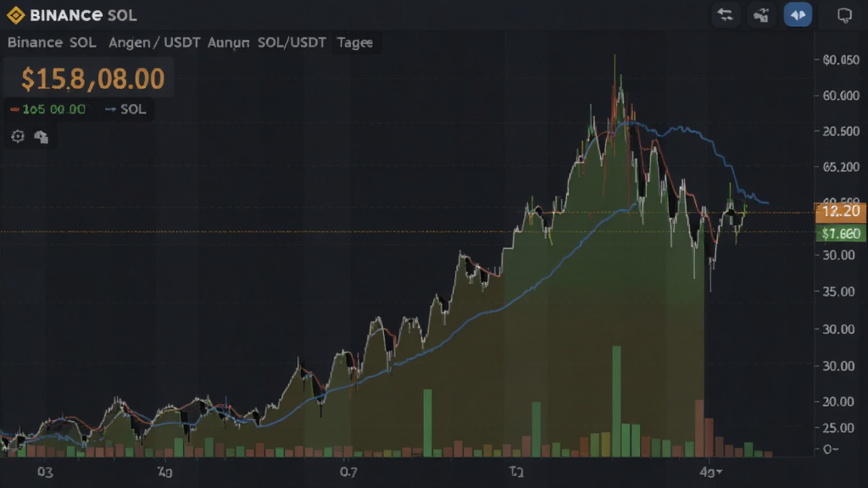Click the Binance diamond logo

[15, 15]
